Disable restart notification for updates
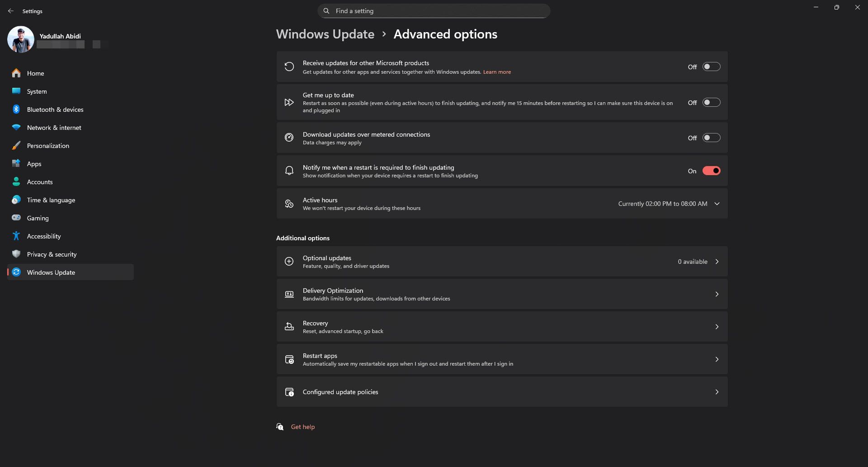The image size is (868, 467). pyautogui.click(x=711, y=171)
